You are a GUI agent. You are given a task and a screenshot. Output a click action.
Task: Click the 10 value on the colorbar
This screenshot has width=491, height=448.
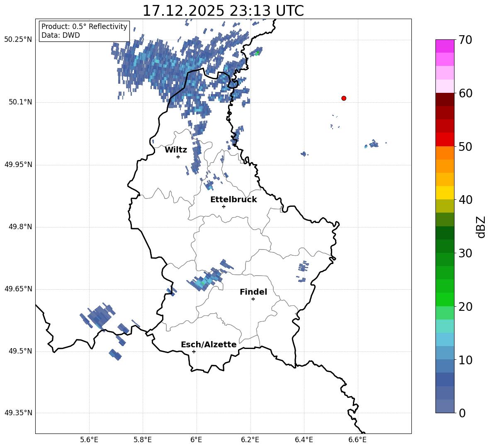pyautogui.click(x=465, y=360)
